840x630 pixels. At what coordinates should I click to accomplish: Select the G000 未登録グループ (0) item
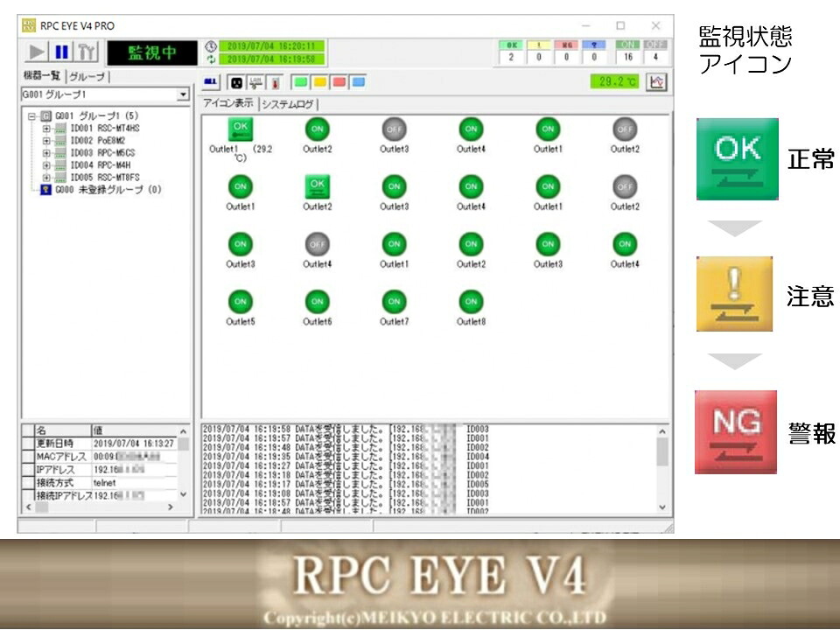click(108, 190)
